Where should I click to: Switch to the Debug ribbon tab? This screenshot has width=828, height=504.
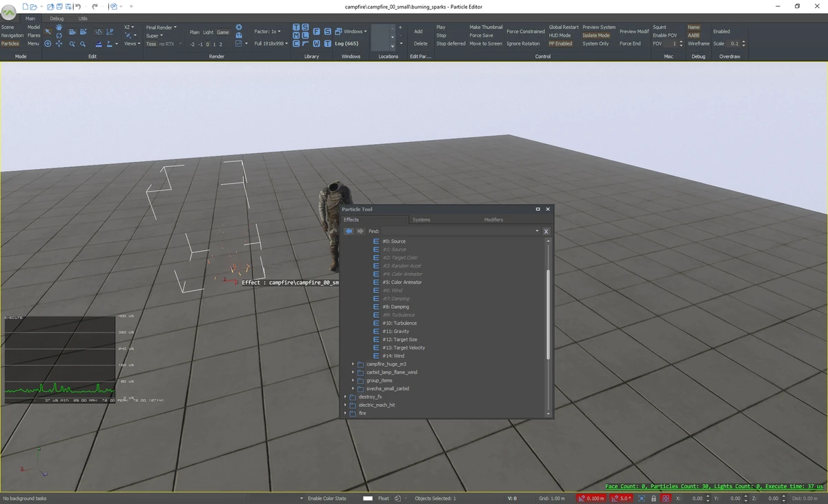tap(56, 19)
